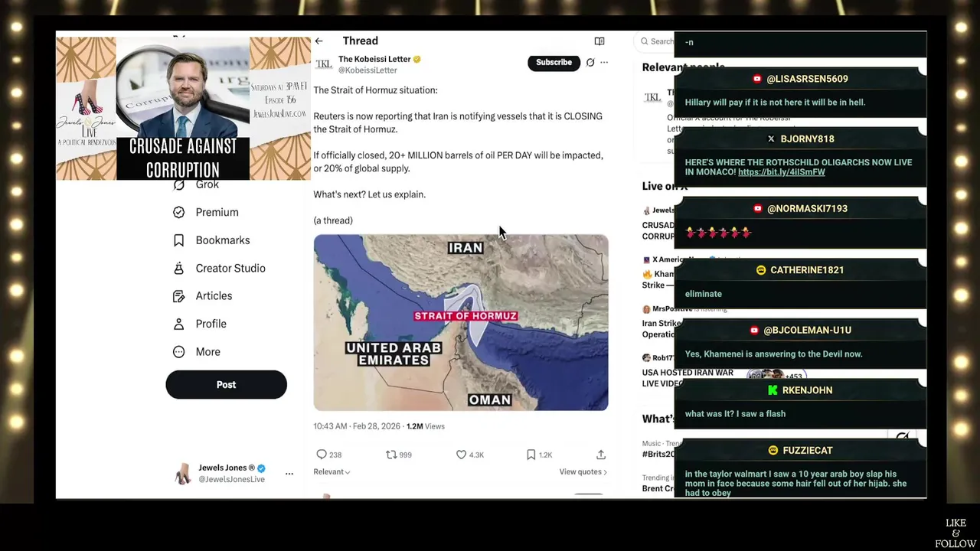The width and height of the screenshot is (980, 551).
Task: Like the post with heart icon
Action: pos(461,455)
